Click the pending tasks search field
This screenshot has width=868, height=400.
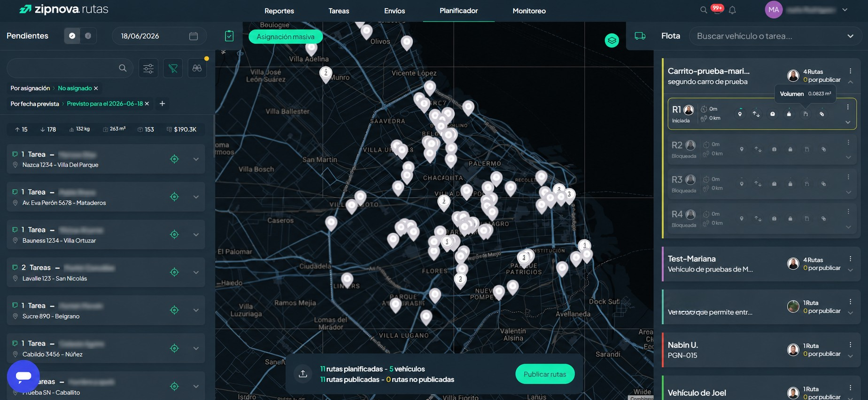point(69,69)
